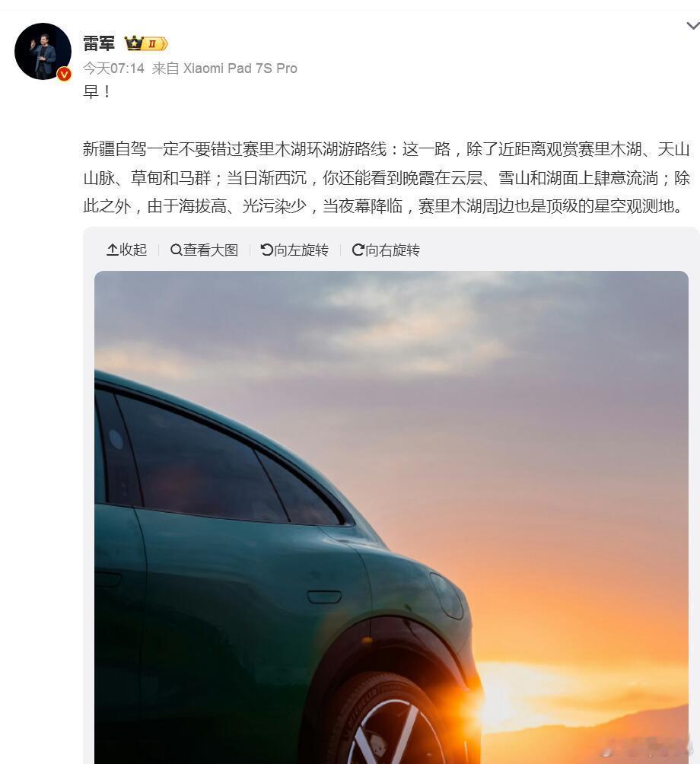Screen dimensions: 700x764
Task: Select 查看大图 to view full image
Action: click(204, 250)
